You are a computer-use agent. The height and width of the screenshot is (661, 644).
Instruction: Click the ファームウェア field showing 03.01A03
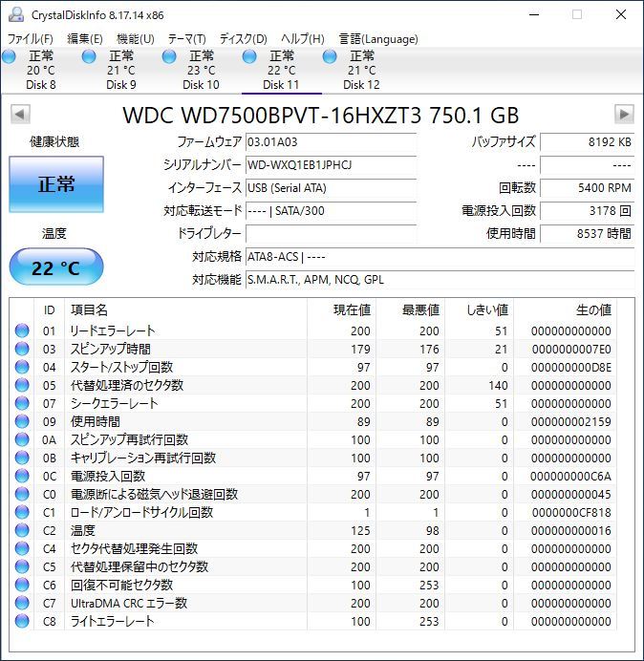[331, 142]
